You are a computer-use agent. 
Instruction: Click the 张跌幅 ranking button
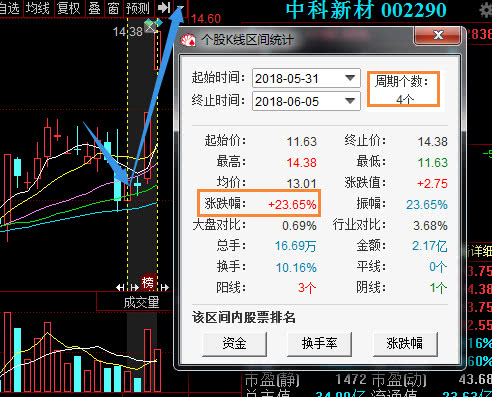(405, 344)
